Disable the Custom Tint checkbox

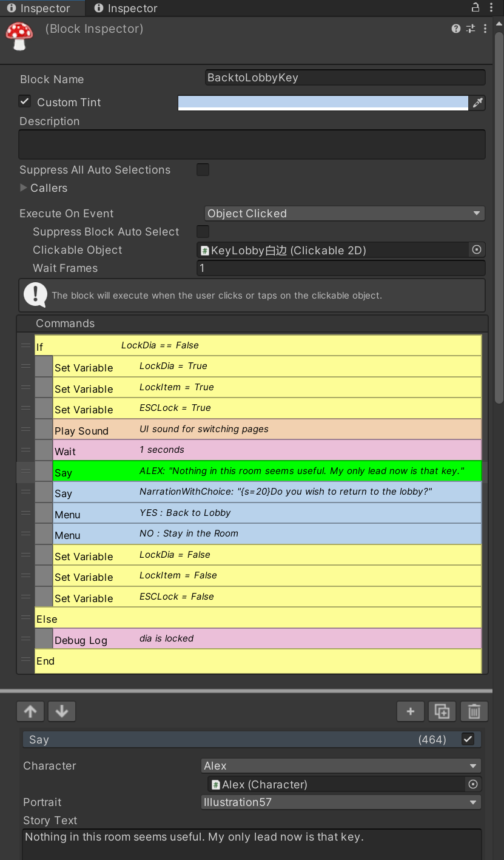point(25,101)
